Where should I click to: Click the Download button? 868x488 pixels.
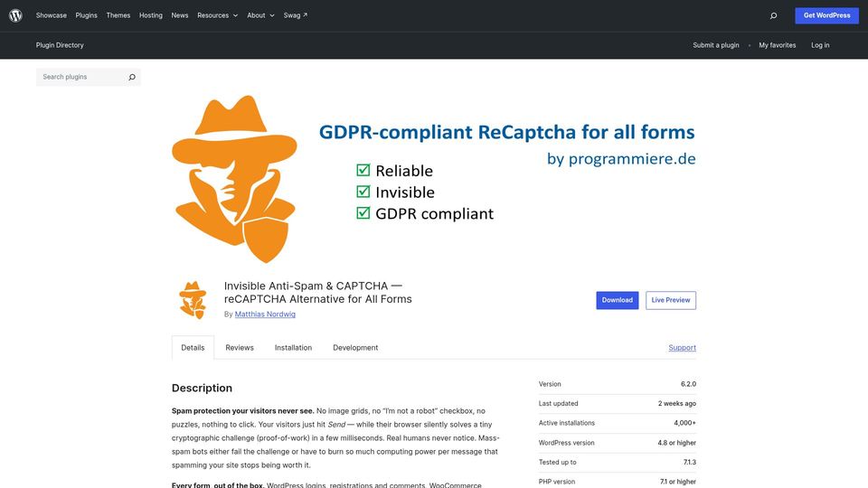click(618, 300)
